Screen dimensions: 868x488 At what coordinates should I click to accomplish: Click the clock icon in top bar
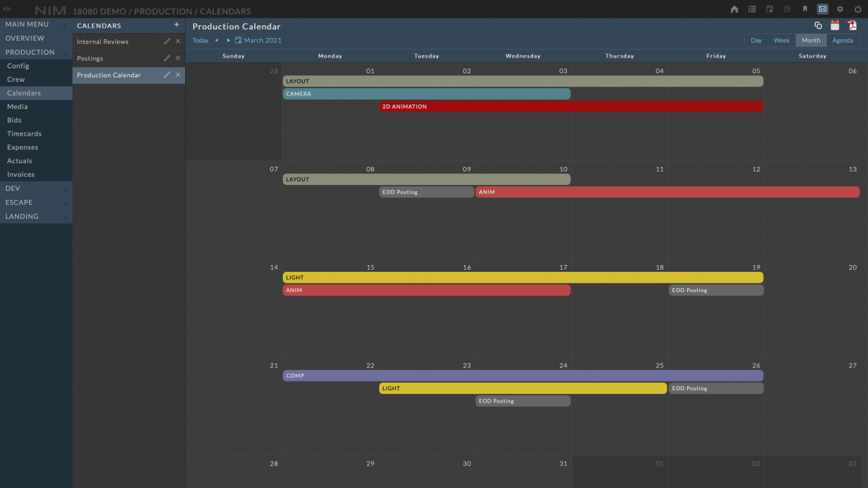[x=787, y=9]
